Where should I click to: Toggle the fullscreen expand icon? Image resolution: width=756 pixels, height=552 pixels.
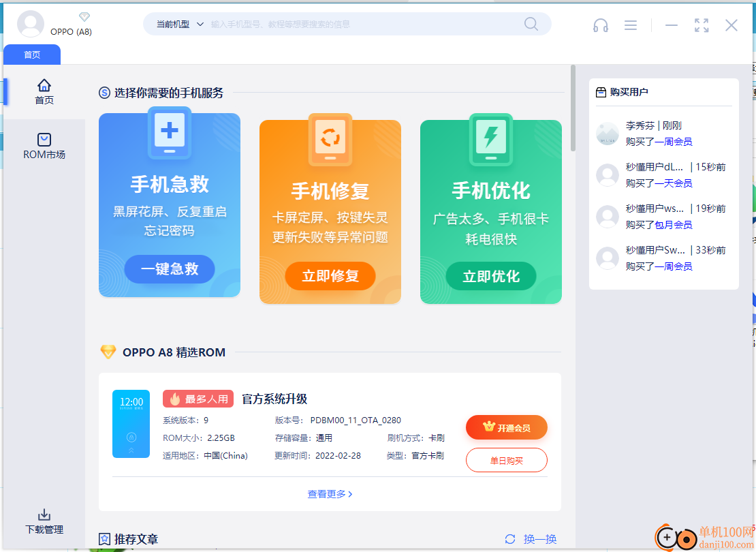(702, 25)
